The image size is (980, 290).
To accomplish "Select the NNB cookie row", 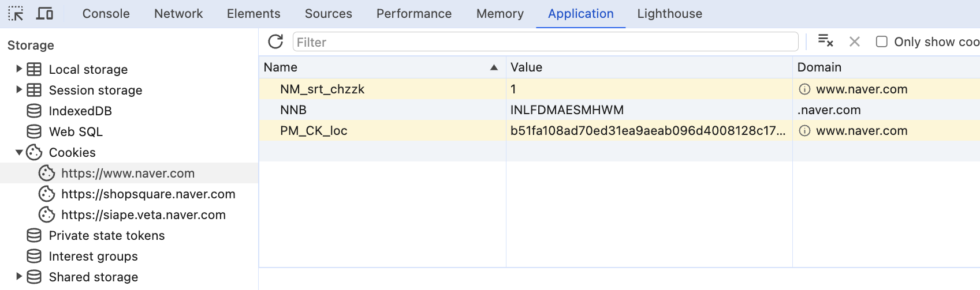I will 381,110.
